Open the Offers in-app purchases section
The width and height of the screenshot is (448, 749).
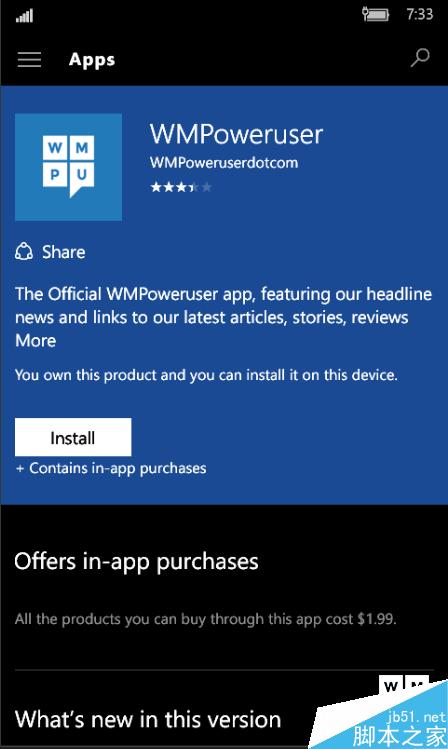(137, 561)
